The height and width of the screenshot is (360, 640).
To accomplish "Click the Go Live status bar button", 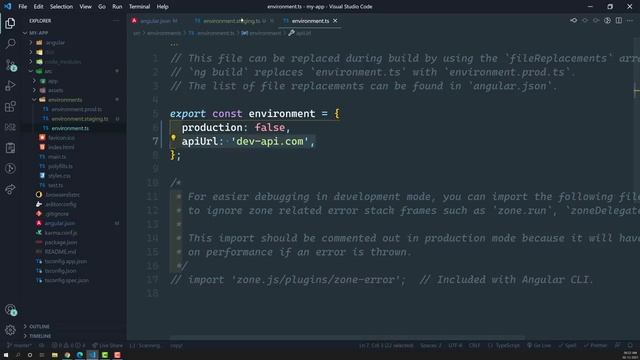I will (539, 345).
